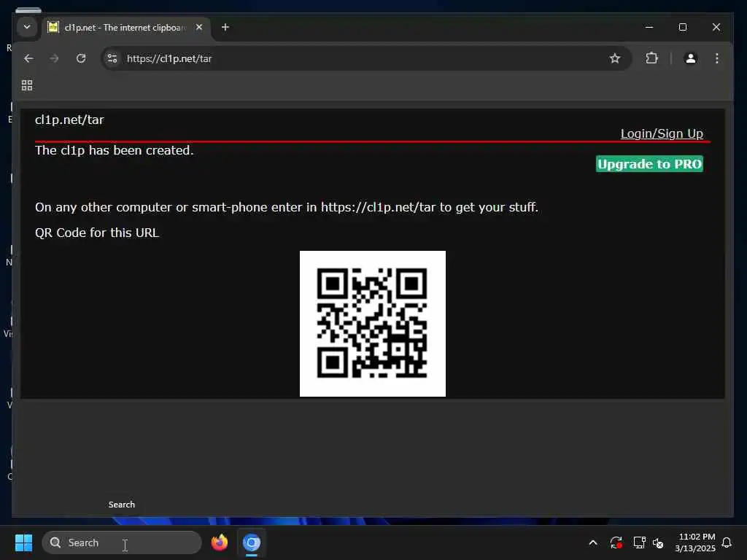Open Firefox from the taskbar
This screenshot has height=560, width=747.
click(219, 542)
